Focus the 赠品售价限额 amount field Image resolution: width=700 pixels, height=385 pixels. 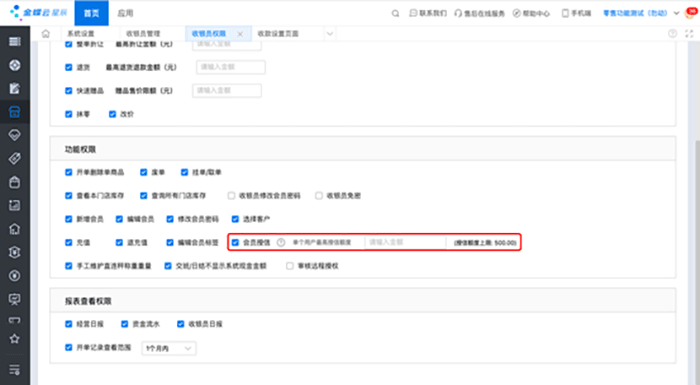227,91
